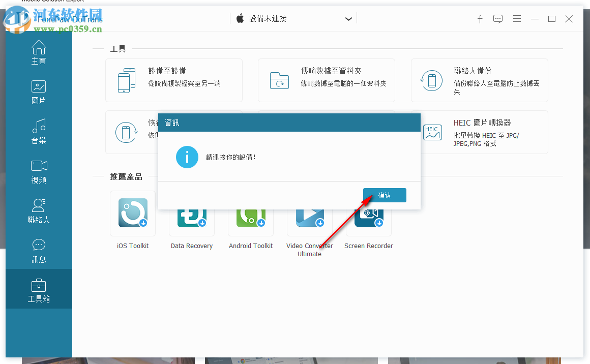Select the 聯絡人備份 backup tool
This screenshot has width=590, height=364.
coord(479,80)
